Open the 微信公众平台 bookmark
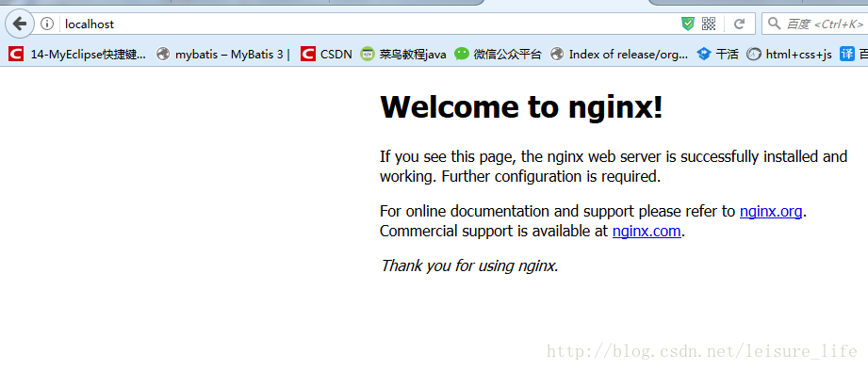Viewport: 868px width, 370px height. (498, 55)
